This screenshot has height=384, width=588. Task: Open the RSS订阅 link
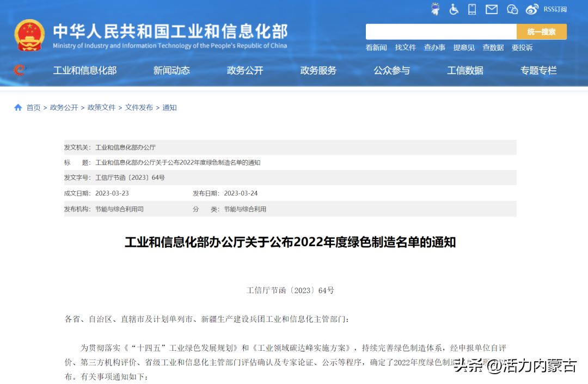[x=555, y=9]
